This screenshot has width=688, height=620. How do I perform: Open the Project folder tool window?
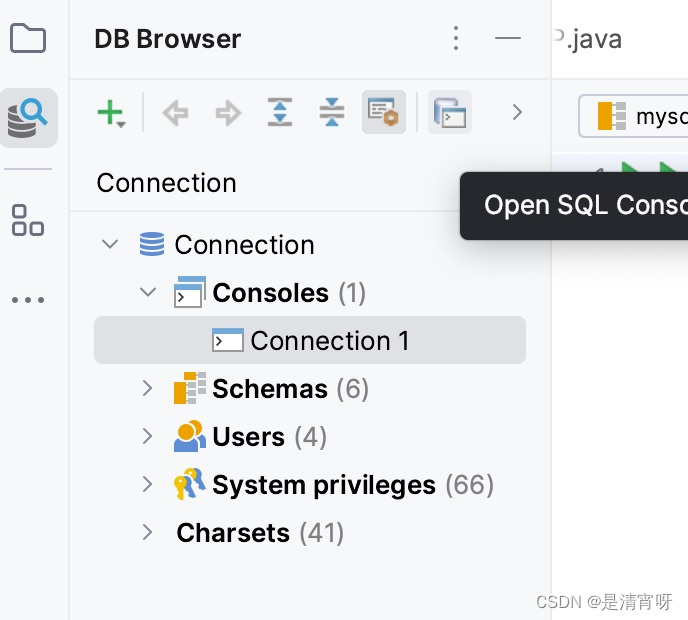tap(28, 38)
